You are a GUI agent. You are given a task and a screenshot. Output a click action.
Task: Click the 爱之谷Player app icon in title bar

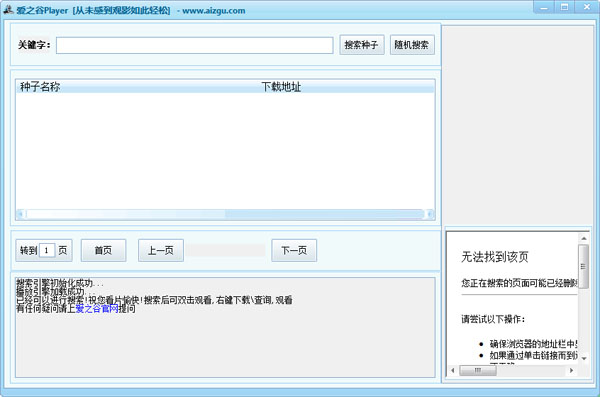tap(8, 10)
